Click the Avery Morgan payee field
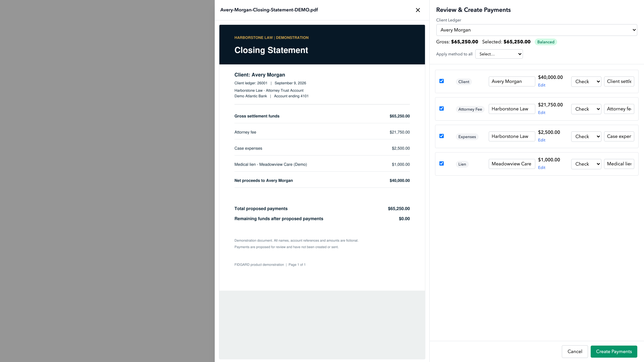The image size is (644, 362). pyautogui.click(x=512, y=81)
